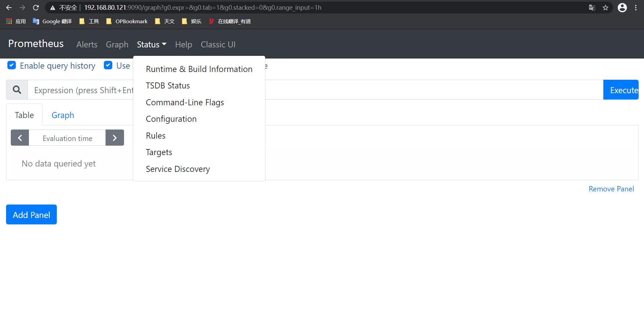
Task: Click the browser forward arrow
Action: [x=22, y=7]
